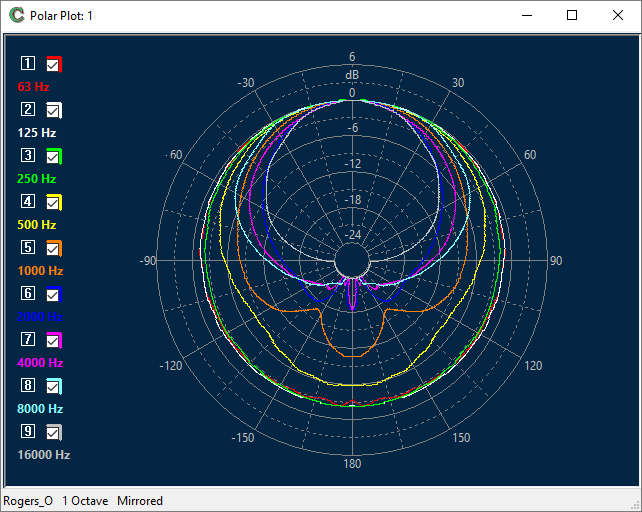
Task: Click the numbered box 3 beside 250 Hz
Action: click(x=28, y=156)
